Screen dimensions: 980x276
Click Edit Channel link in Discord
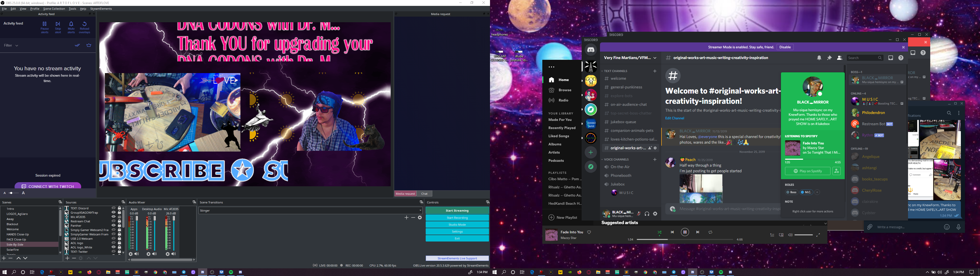pos(675,118)
